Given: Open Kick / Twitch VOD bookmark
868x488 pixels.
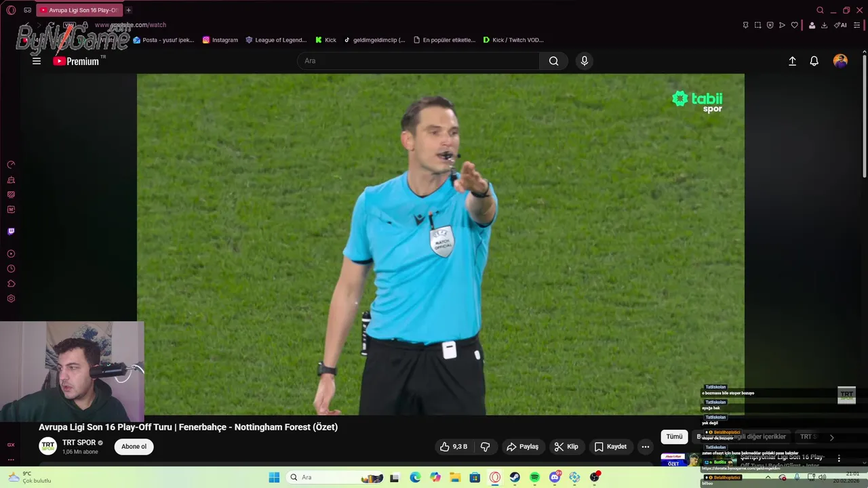Looking at the screenshot, I should point(513,40).
